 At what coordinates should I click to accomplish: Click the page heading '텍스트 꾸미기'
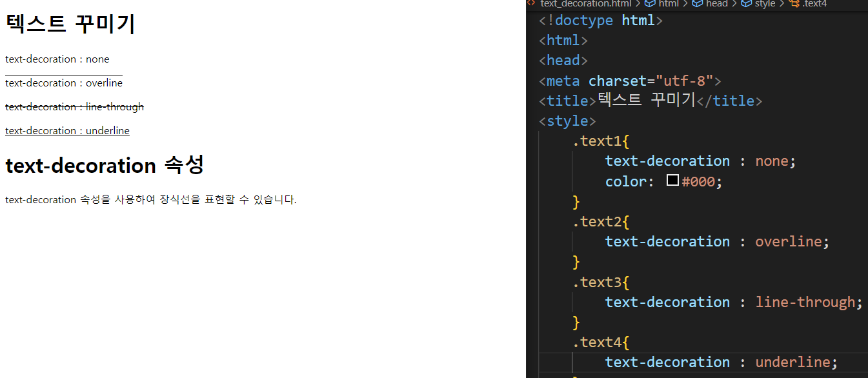(x=70, y=24)
